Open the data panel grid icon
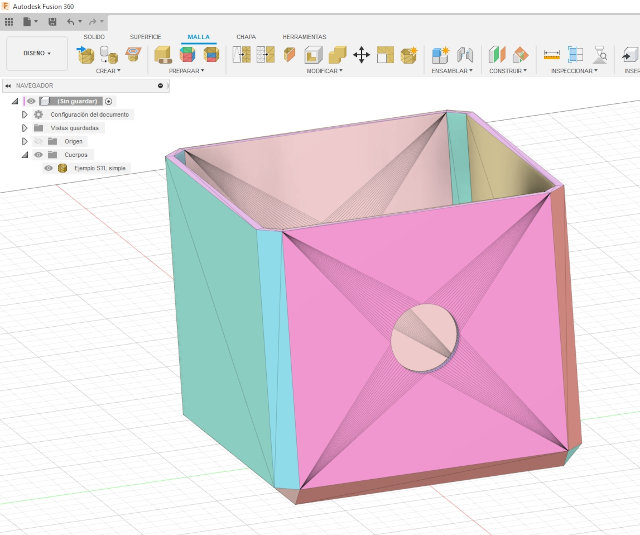 9,21
